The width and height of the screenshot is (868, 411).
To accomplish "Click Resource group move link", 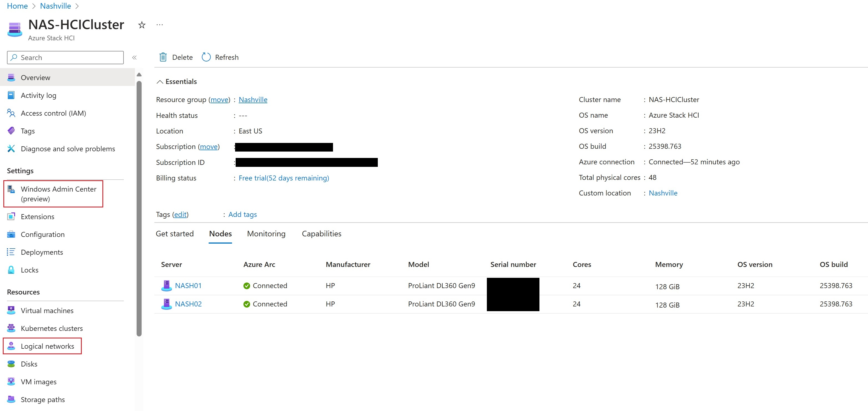I will 219,99.
